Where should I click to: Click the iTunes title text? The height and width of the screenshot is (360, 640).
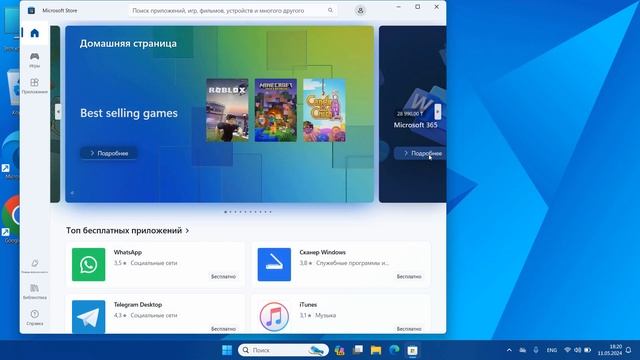(x=308, y=304)
